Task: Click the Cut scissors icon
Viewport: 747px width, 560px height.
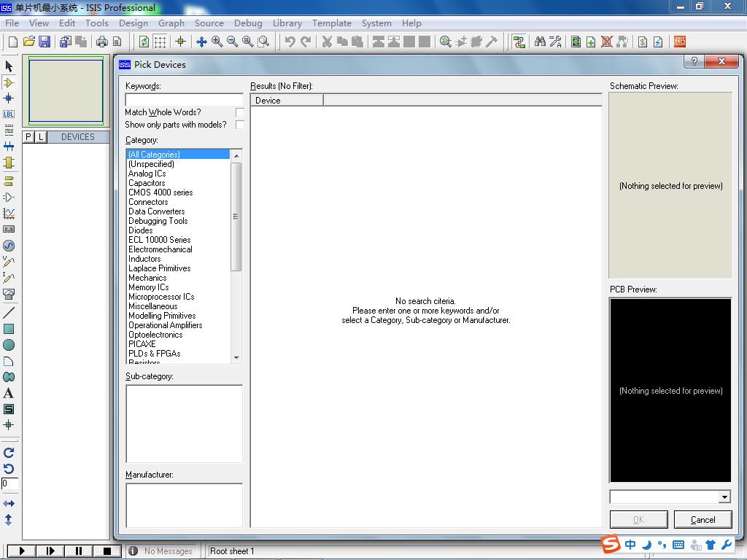Action: (x=327, y=42)
